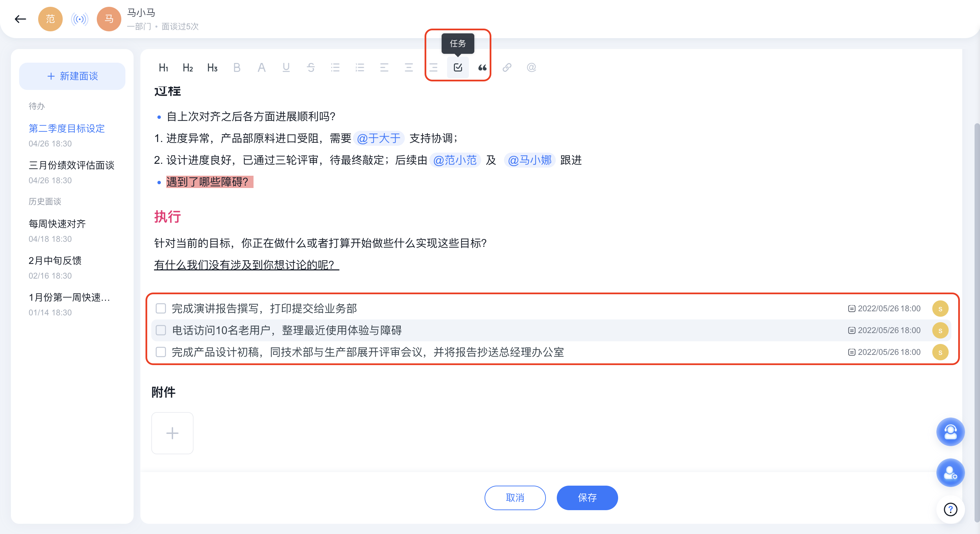Apply strikethrough formatting

coord(310,68)
